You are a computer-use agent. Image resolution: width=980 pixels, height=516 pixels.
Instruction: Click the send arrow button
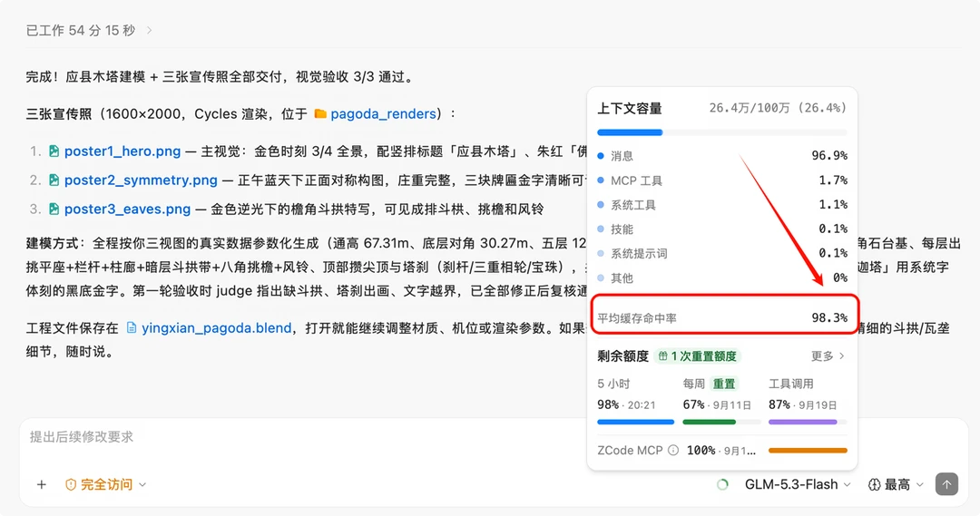[x=946, y=484]
